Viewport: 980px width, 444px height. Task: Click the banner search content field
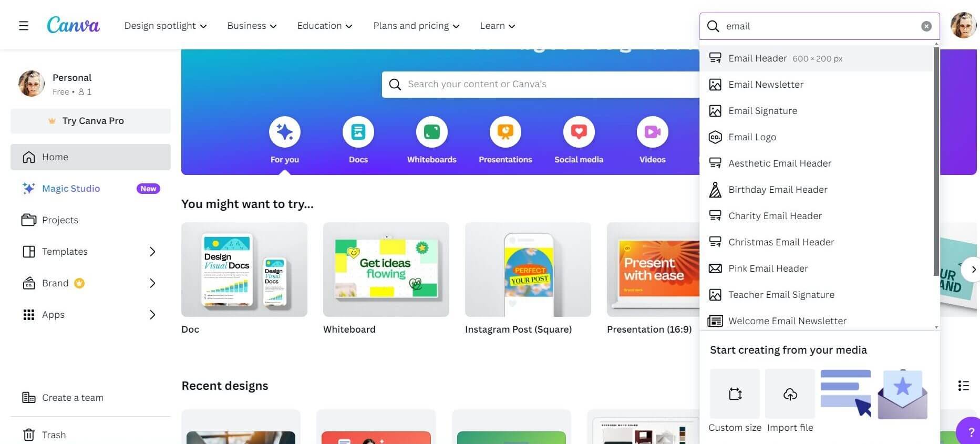click(x=541, y=84)
